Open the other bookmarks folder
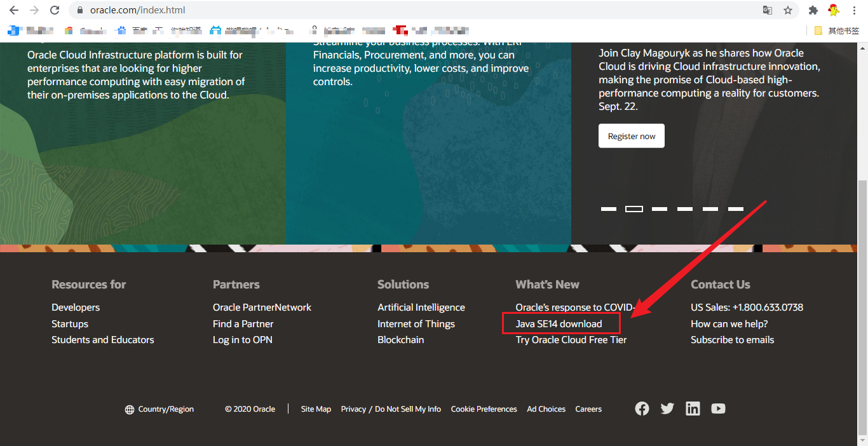868x446 pixels. coord(837,30)
